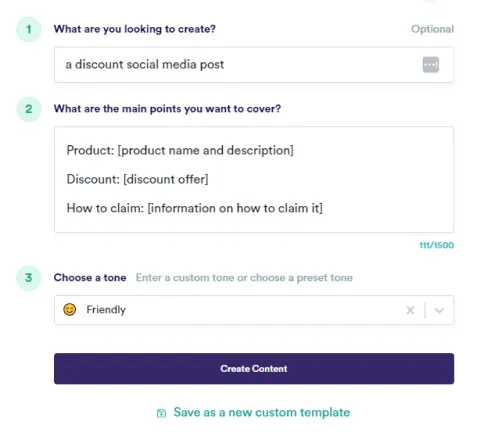The width and height of the screenshot is (491, 435).
Task: Click the step 2 number badge
Action: pyautogui.click(x=29, y=109)
